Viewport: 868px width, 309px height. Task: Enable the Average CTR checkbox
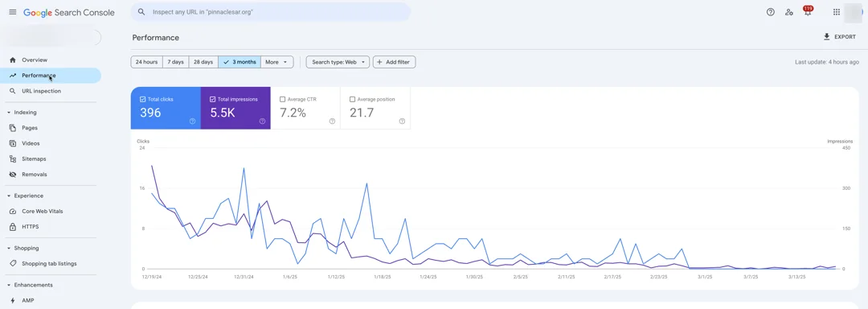[282, 100]
